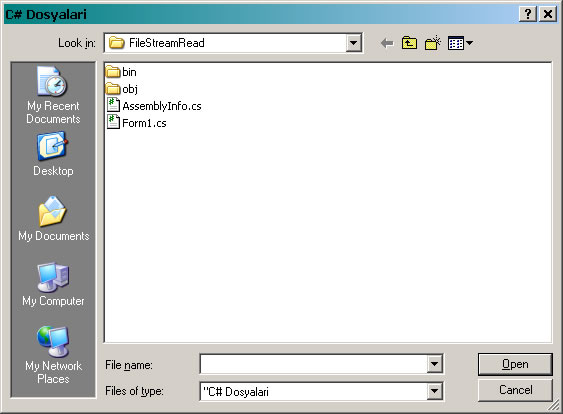Go to My Documents
Image resolution: width=563 pixels, height=414 pixels.
click(53, 218)
